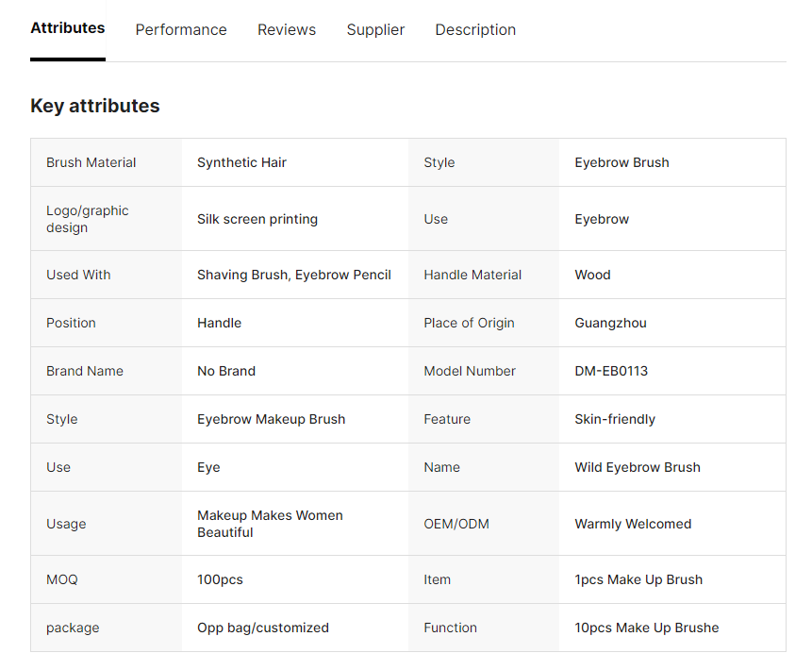The height and width of the screenshot is (670, 812).
Task: Click the Shaving Brush, Eyebrow Pencil value
Action: click(294, 275)
